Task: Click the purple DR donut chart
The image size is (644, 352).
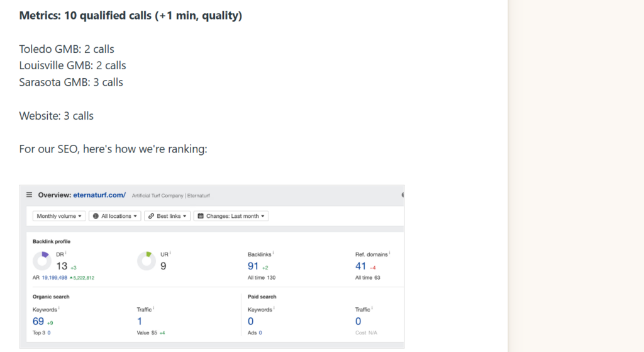Action: (x=42, y=261)
